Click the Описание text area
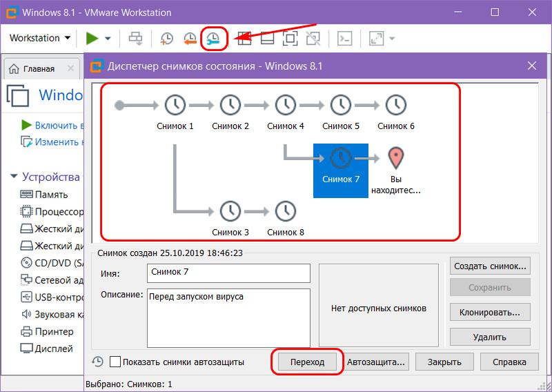Image resolution: width=552 pixels, height=392 pixels. pyautogui.click(x=228, y=318)
